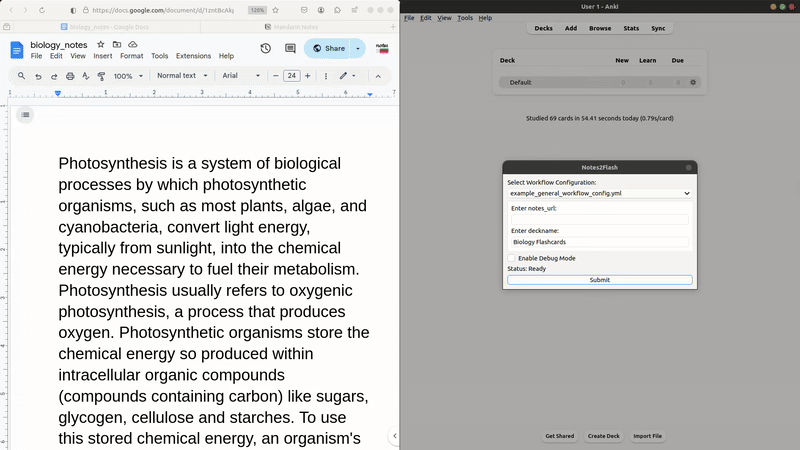This screenshot has width=800, height=450.
Task: Click Anki's Decks button
Action: click(x=543, y=29)
